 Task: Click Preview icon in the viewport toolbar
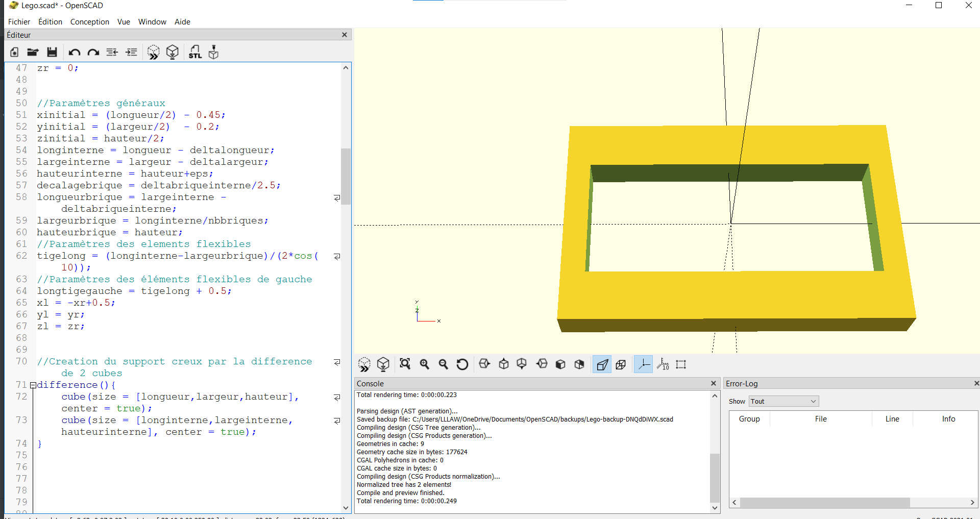pos(364,364)
